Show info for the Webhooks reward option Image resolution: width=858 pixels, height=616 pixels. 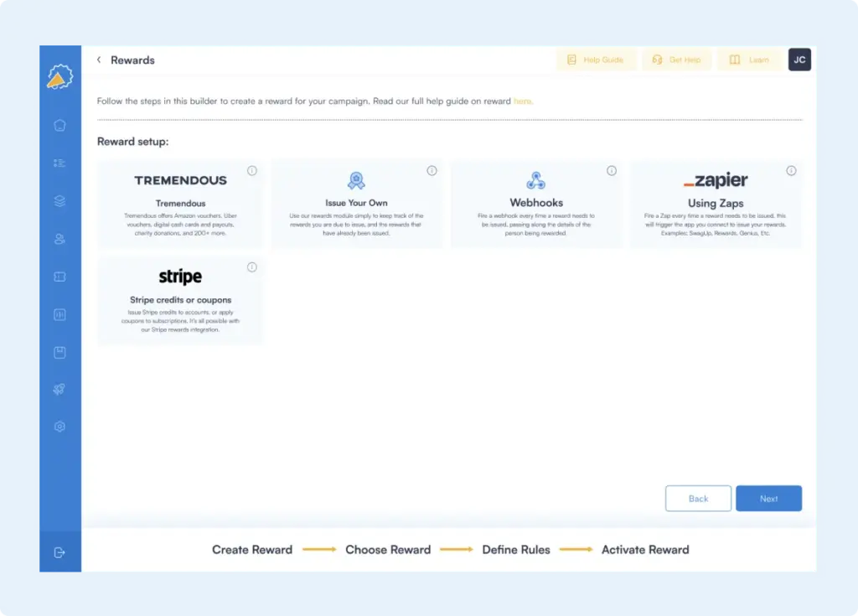[x=612, y=171]
